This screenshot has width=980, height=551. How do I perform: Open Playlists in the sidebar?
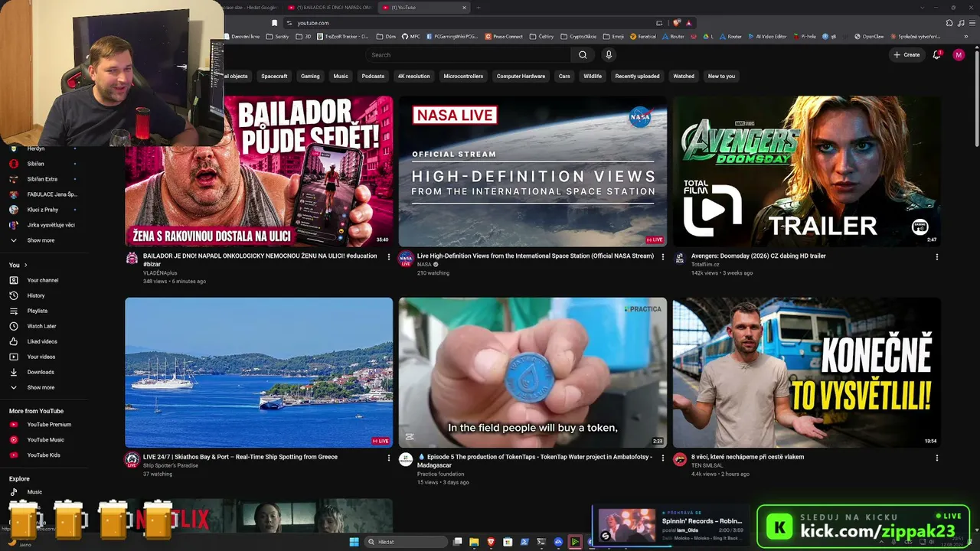[38, 311]
